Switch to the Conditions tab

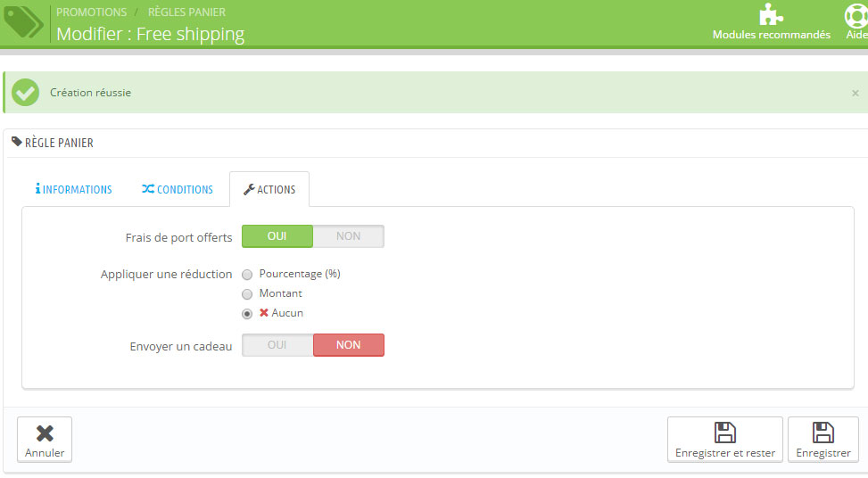coord(178,189)
